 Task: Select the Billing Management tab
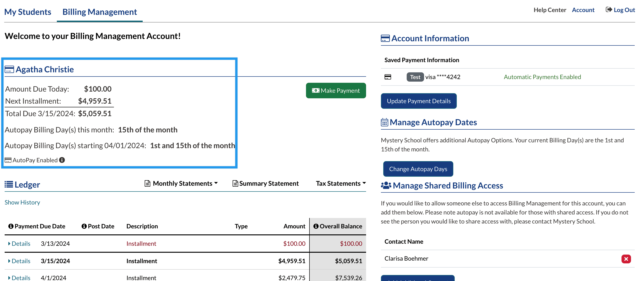tap(100, 12)
